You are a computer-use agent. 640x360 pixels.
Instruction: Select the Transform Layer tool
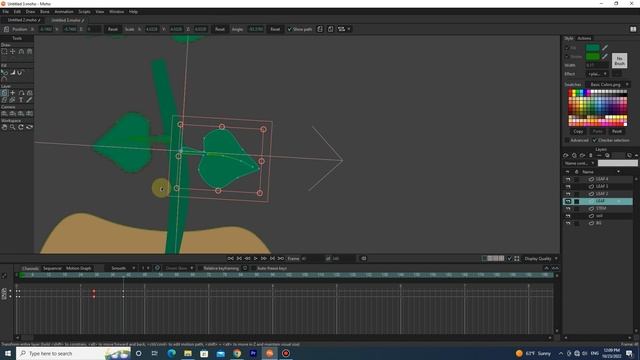coord(4,93)
